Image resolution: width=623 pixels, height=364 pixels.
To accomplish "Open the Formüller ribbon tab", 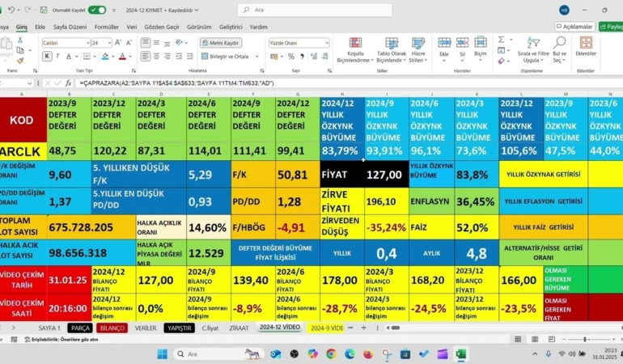I will (x=106, y=27).
